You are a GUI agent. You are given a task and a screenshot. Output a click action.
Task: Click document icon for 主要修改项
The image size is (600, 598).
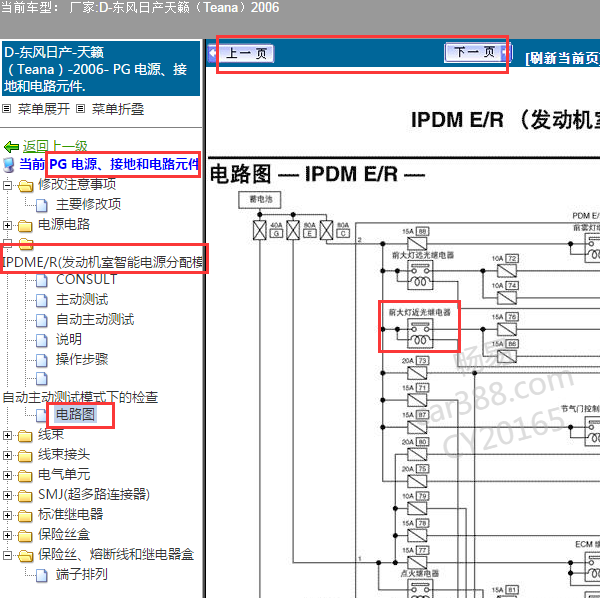tap(42, 205)
